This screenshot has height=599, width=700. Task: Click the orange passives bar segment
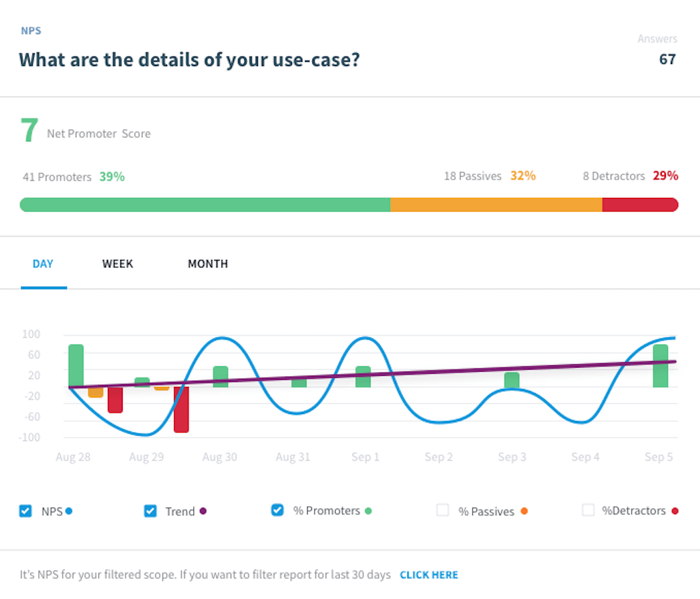[x=496, y=205]
